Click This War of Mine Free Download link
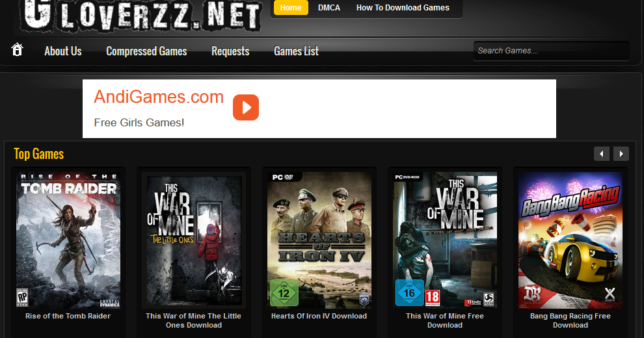This screenshot has height=338, width=644. point(445,320)
